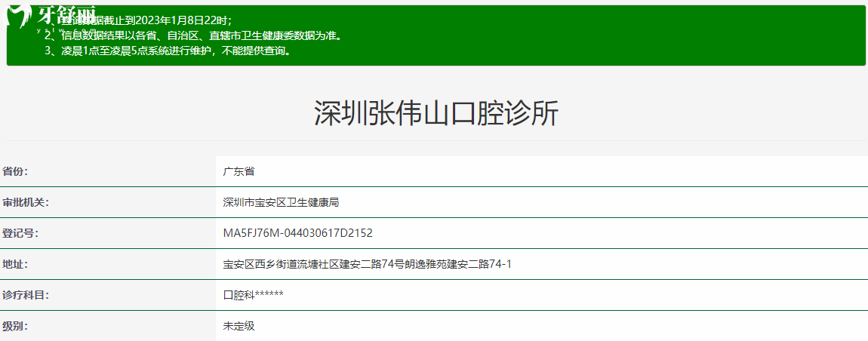Click notice line 3 about 凌晨1点至凌晨5点维护

coord(168,51)
